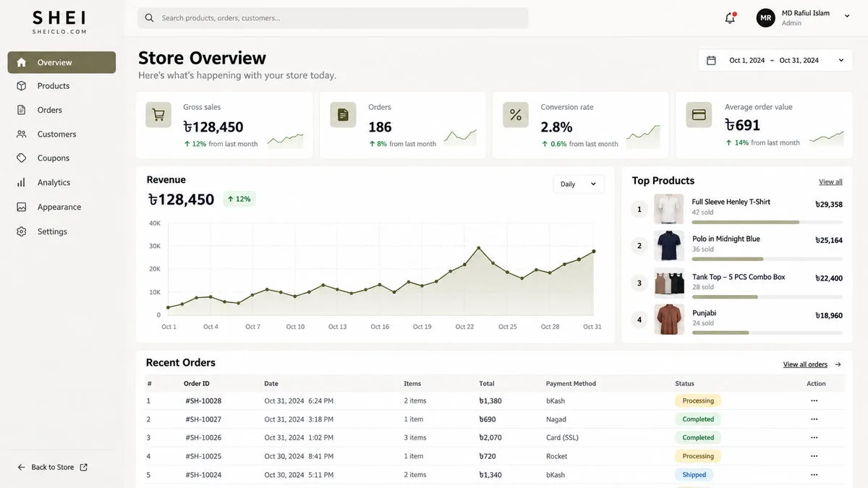Click the back arrow icon near Back to Store

pyautogui.click(x=21, y=468)
